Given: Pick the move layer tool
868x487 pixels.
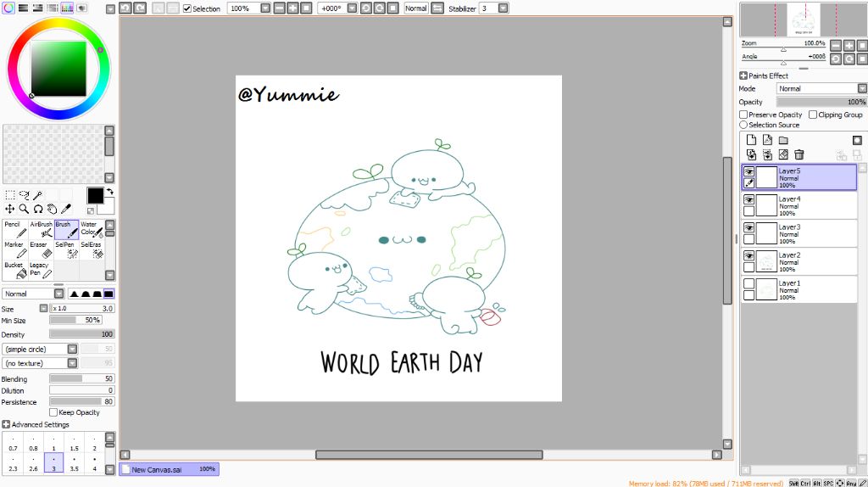Looking at the screenshot, I should tap(10, 209).
